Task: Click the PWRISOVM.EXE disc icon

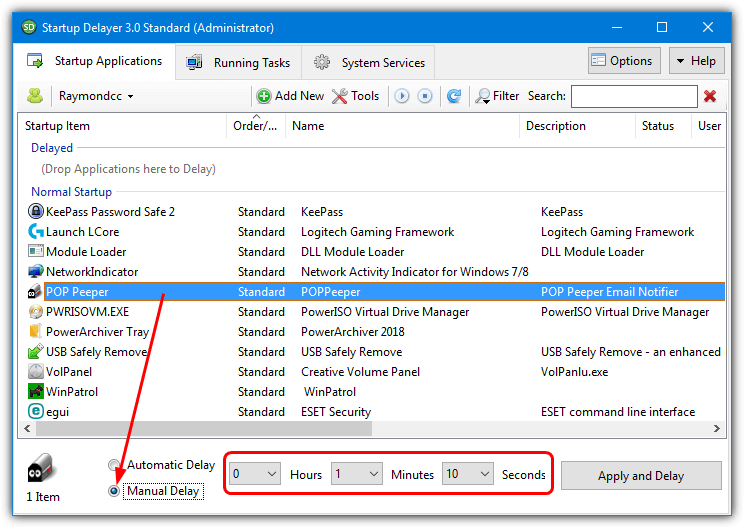Action: click(x=36, y=312)
